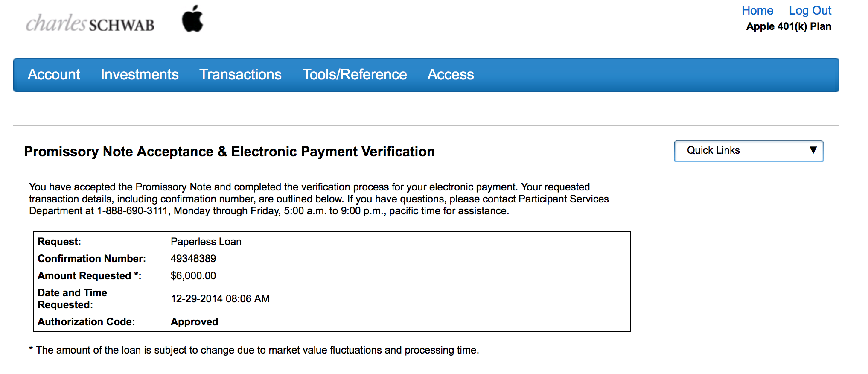868x374 pixels.
Task: Click the Quick Links dropdown arrow
Action: (813, 150)
